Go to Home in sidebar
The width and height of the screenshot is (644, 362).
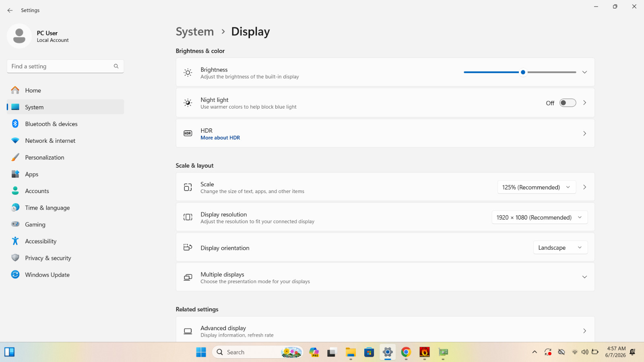[65, 90]
